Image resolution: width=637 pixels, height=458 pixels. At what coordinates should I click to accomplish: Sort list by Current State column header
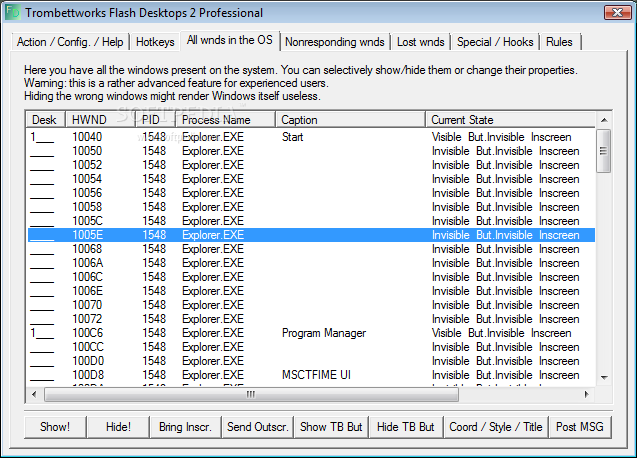pyautogui.click(x=511, y=120)
